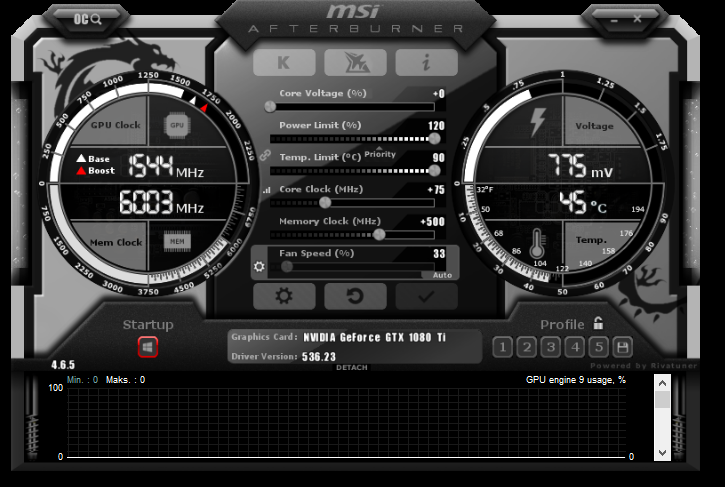The width and height of the screenshot is (725, 487).
Task: Apply settings with checkmark button
Action: 426,296
